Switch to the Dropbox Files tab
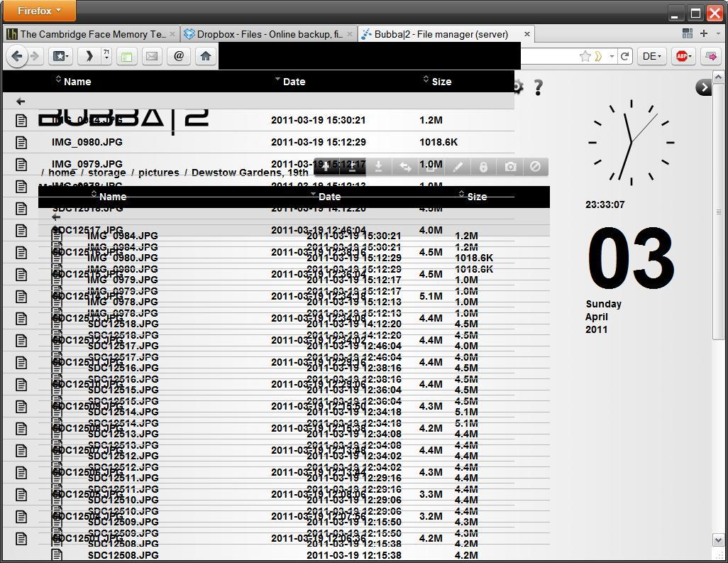The width and height of the screenshot is (728, 563). (270, 34)
